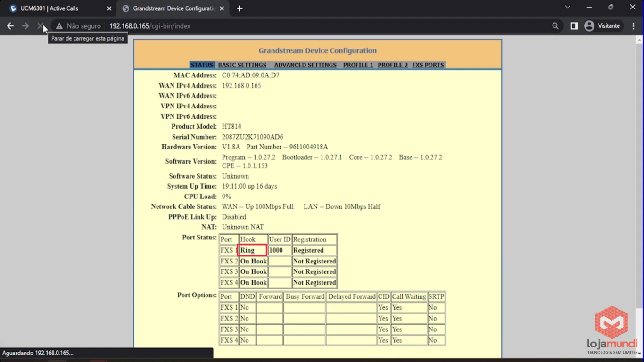
Task: Toggle the browser side panel icon
Action: coord(574,26)
